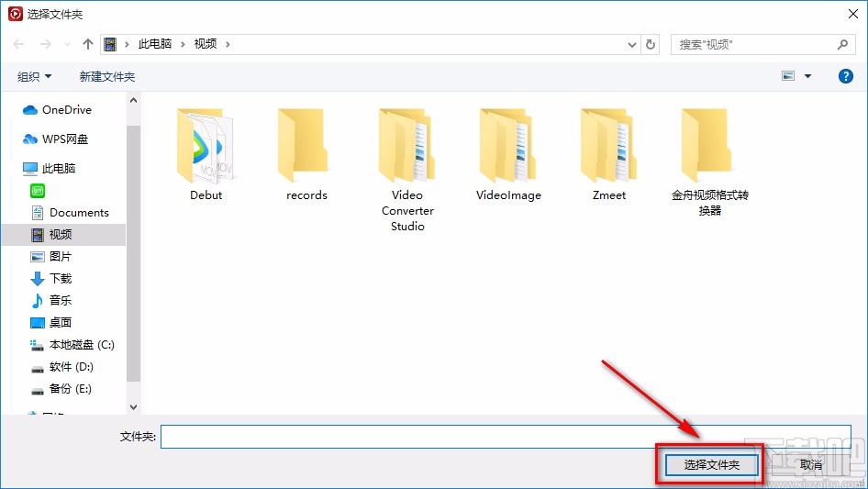Open 备份 (E:) drive

click(63, 389)
